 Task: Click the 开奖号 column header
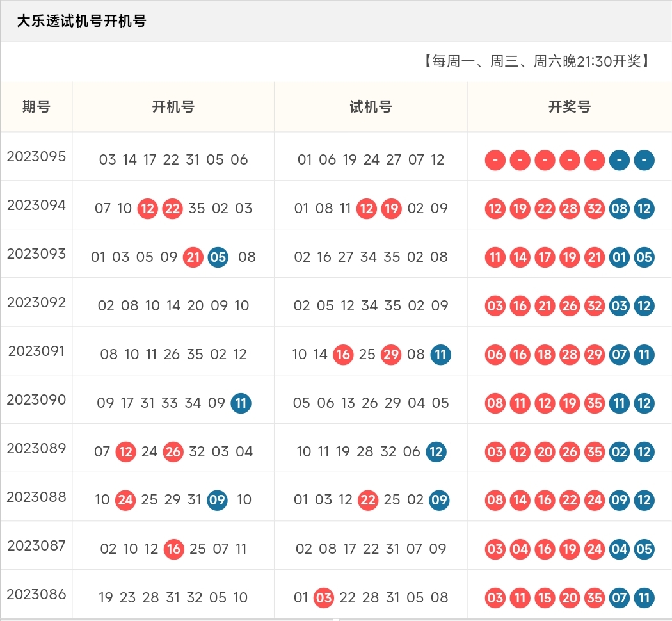[570, 106]
